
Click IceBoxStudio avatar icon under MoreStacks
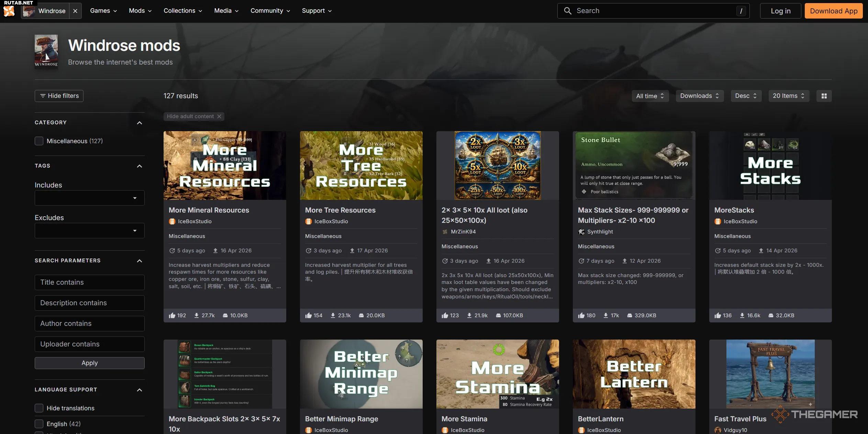[x=717, y=221]
